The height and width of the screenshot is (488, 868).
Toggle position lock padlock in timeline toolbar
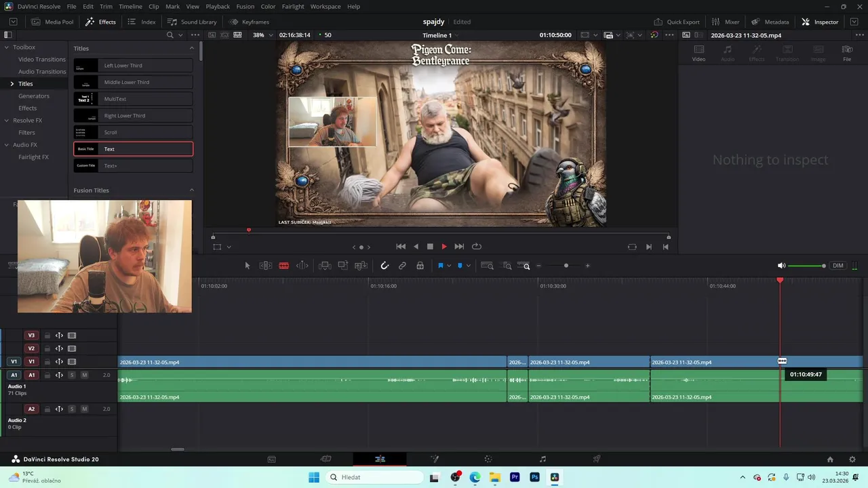(420, 266)
